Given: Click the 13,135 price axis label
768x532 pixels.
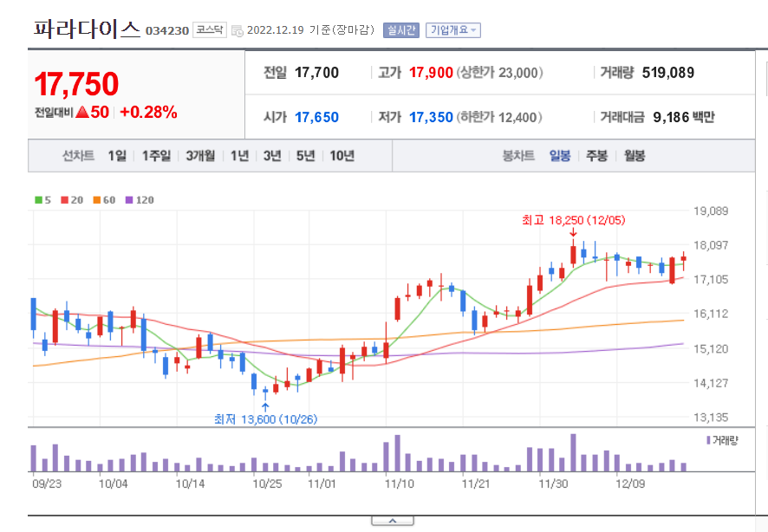Looking at the screenshot, I should point(711,418).
